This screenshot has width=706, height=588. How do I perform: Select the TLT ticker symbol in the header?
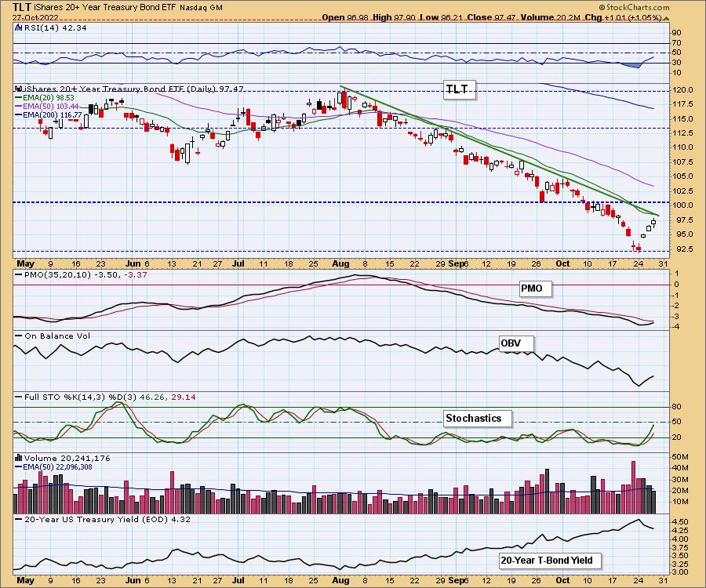click(x=22, y=7)
